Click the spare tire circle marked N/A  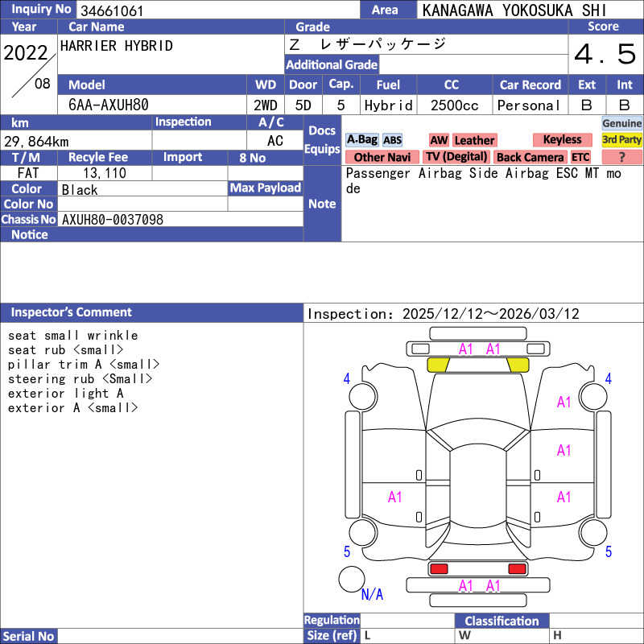tap(352, 579)
